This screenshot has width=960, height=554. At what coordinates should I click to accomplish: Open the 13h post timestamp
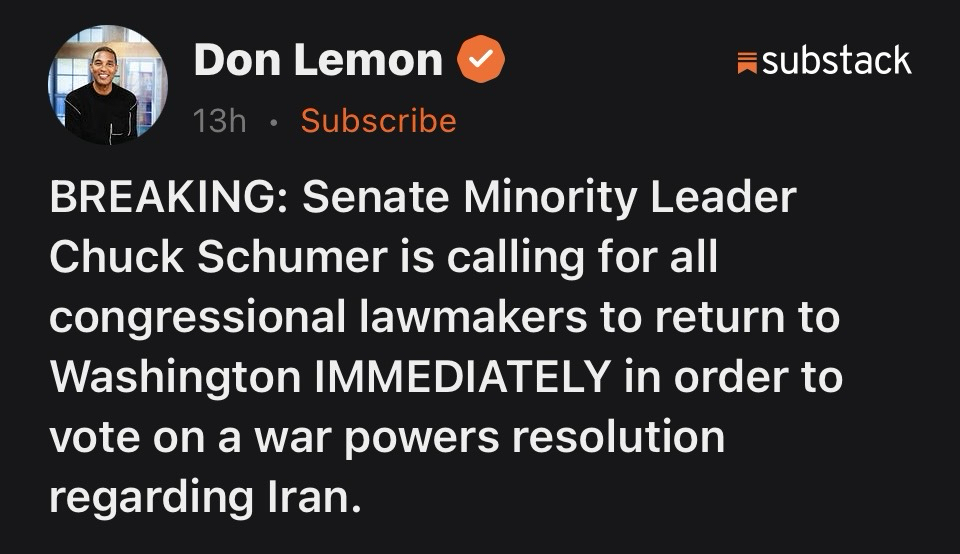click(x=219, y=121)
